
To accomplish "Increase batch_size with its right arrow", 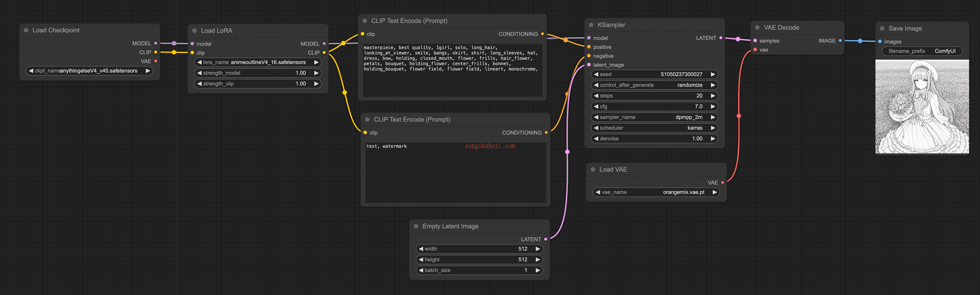I will (538, 270).
